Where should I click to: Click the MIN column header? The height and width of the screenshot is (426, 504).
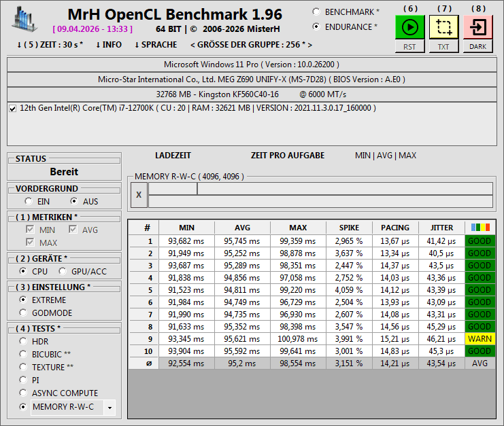[x=186, y=228]
